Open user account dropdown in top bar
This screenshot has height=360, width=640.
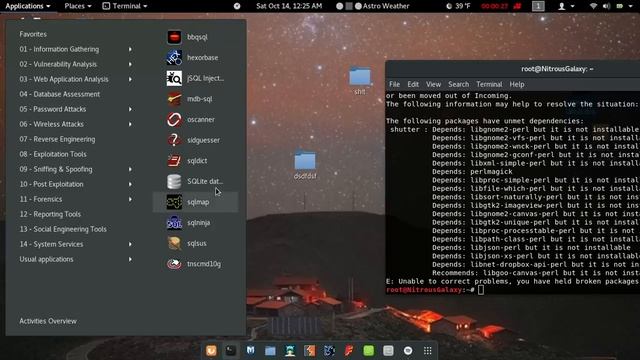tap(566, 6)
